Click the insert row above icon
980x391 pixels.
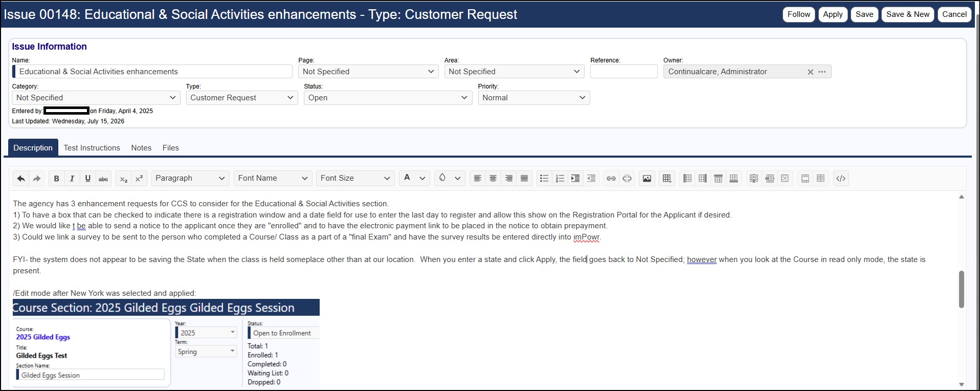pos(719,179)
